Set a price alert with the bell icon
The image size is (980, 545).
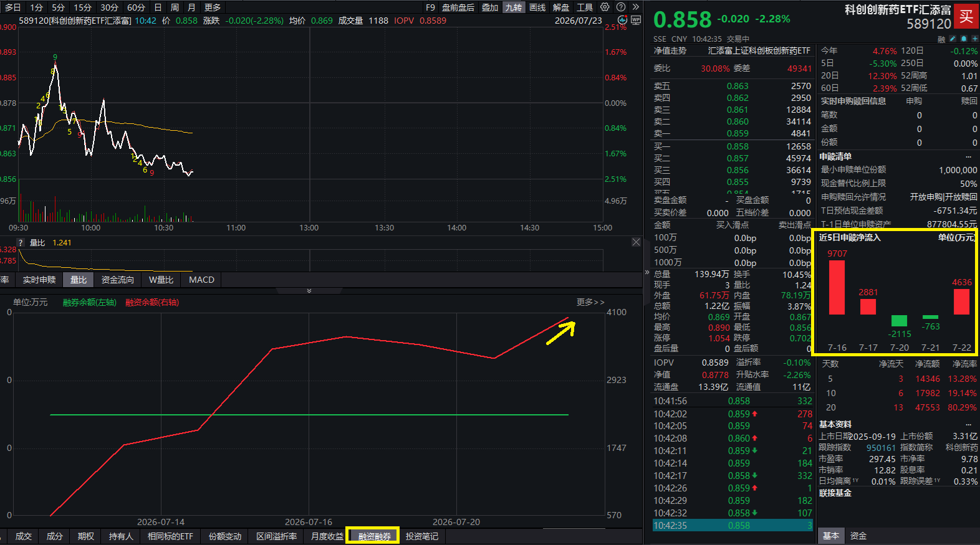pos(964,39)
